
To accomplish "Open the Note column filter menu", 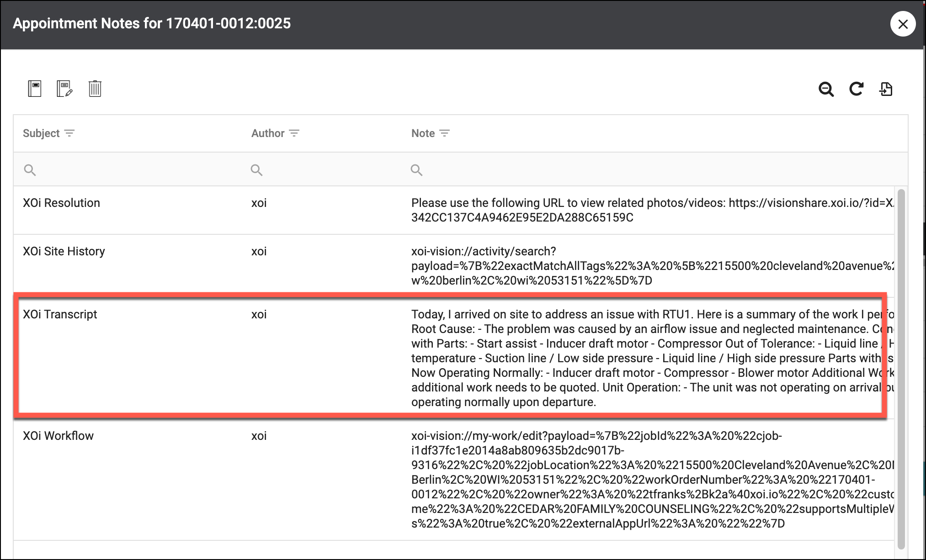I will [444, 133].
